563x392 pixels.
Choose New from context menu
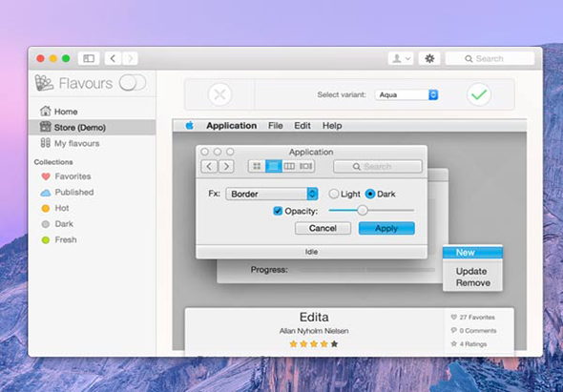[472, 253]
